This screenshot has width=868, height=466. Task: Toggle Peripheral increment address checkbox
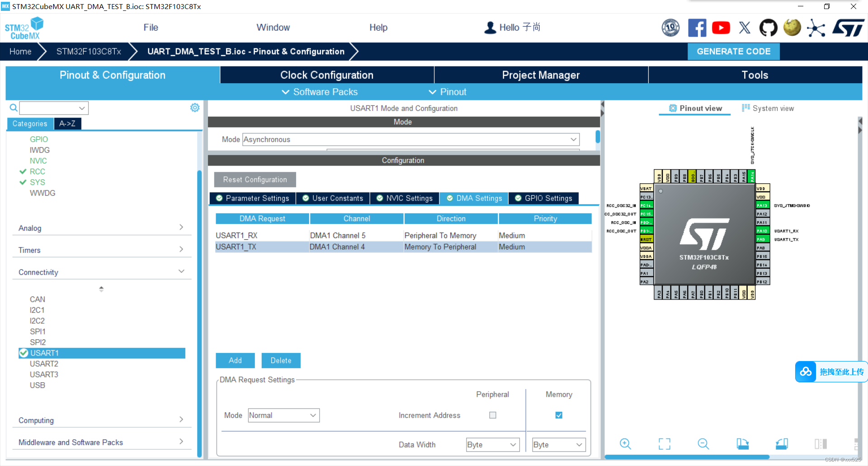click(493, 415)
